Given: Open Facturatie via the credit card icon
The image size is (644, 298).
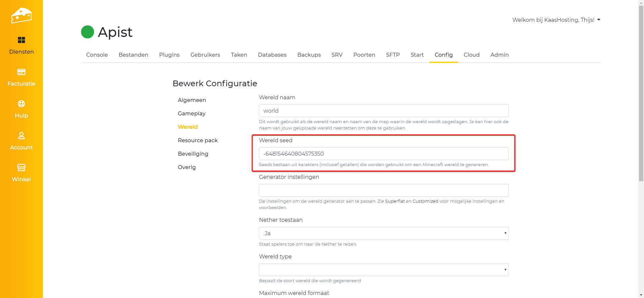Looking at the screenshot, I should coord(21,72).
